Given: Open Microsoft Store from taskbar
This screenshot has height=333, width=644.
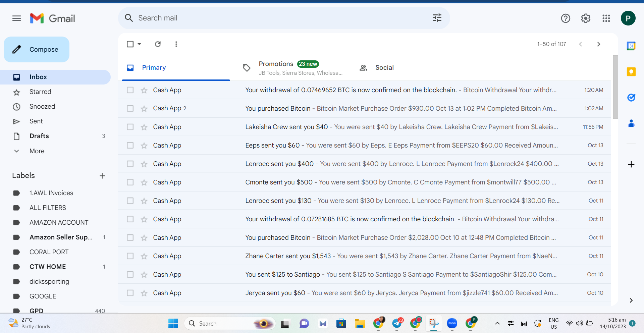Looking at the screenshot, I should coord(341,323).
